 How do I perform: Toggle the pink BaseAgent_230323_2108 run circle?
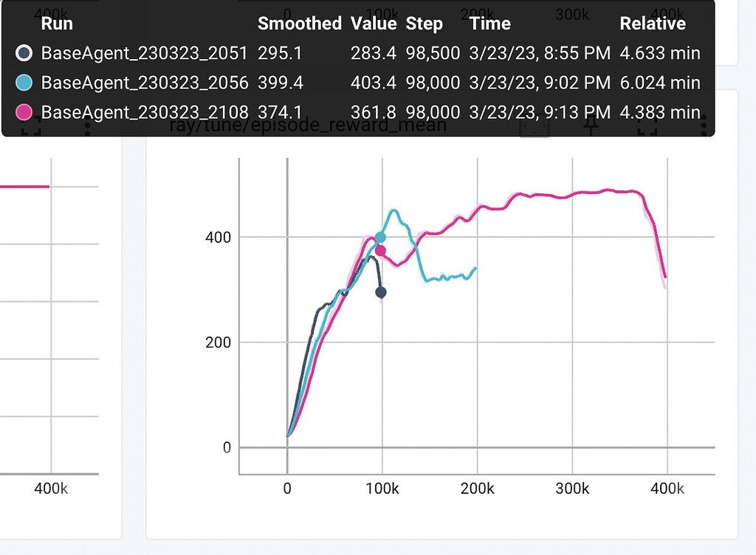click(x=22, y=112)
